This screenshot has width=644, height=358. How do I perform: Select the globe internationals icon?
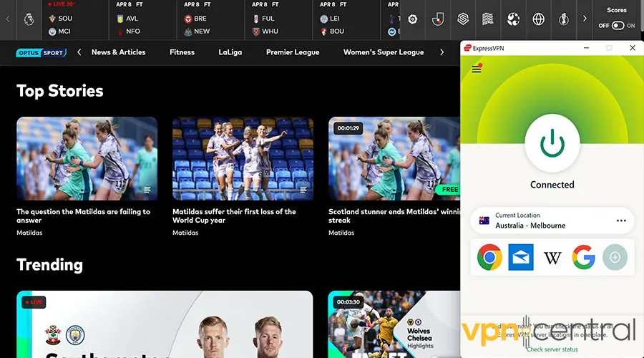click(x=538, y=19)
